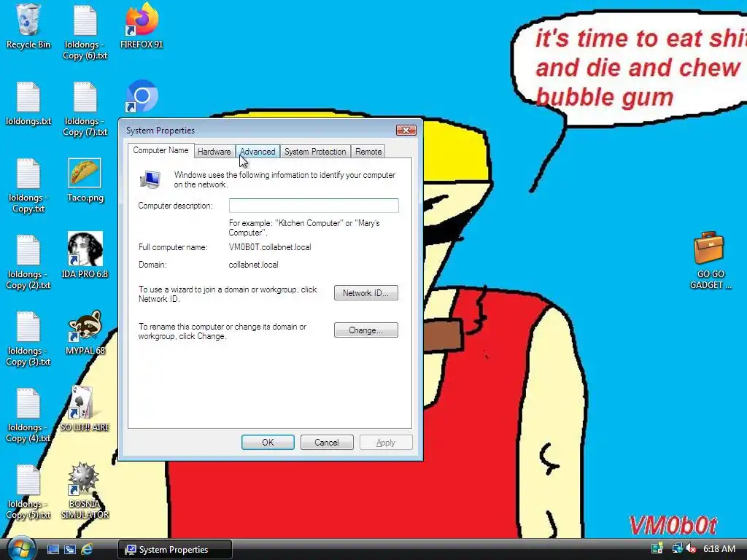Click the VM0B0T.collabnet.local full computer name
Viewport: 747px width, 560px height.
(270, 247)
